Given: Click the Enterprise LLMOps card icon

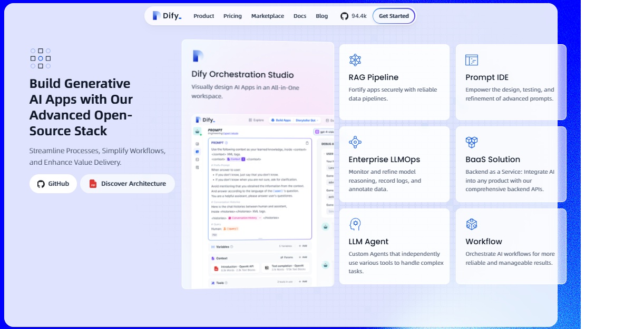Looking at the screenshot, I should (x=355, y=142).
